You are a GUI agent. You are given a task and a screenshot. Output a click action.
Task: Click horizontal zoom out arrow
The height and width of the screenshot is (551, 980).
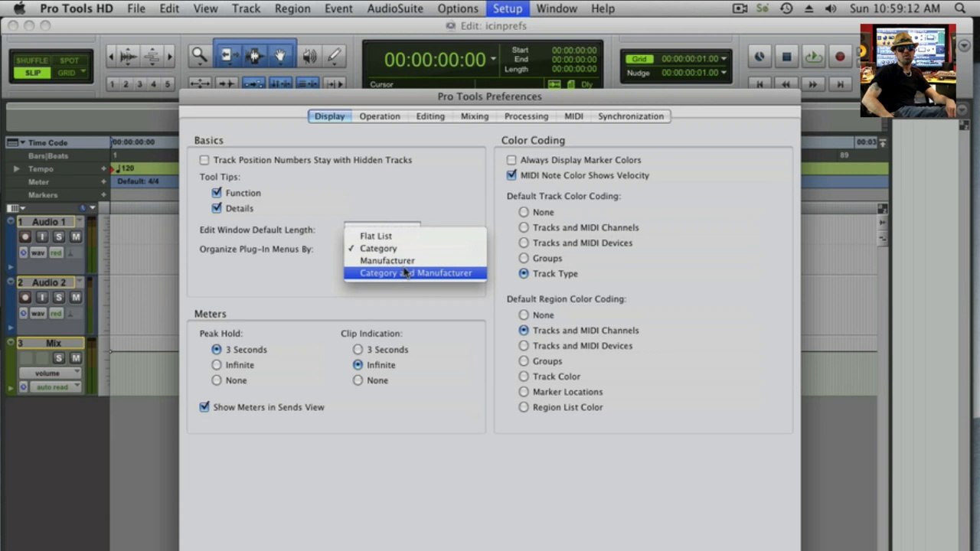pyautogui.click(x=113, y=55)
